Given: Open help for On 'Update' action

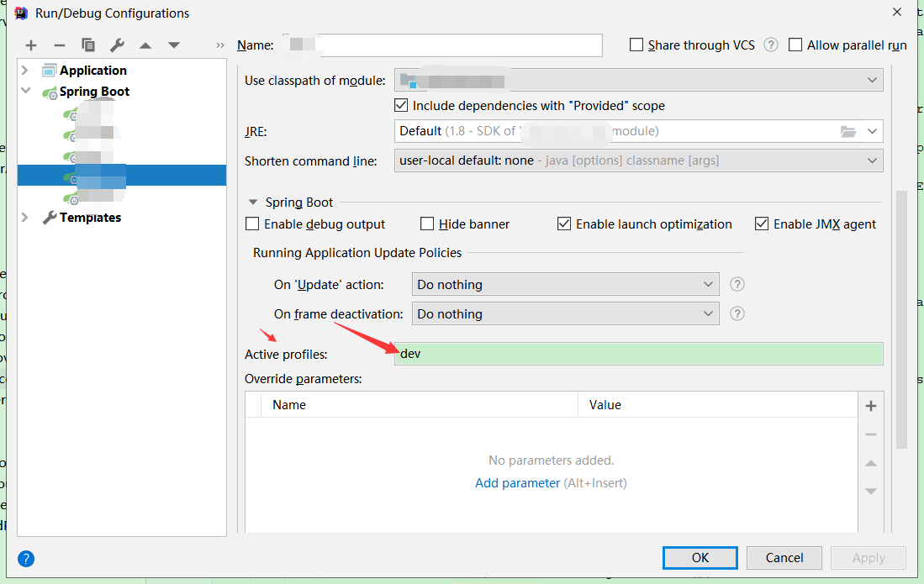Looking at the screenshot, I should [737, 284].
